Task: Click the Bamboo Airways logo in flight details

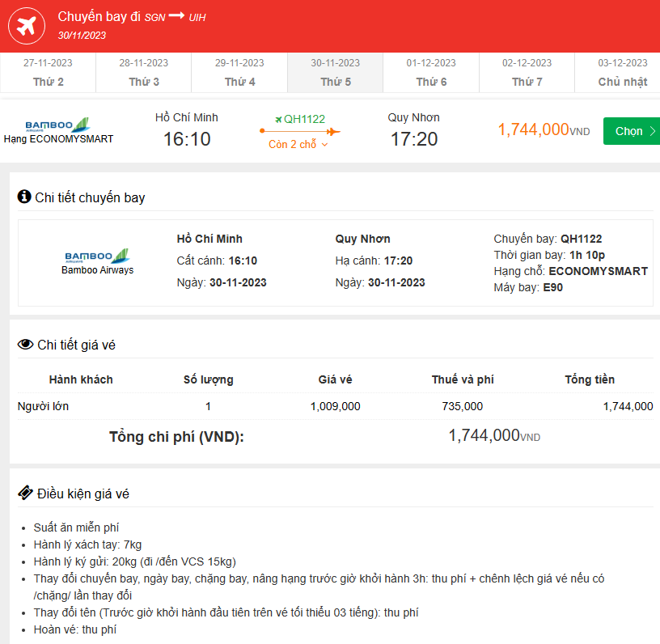Action: (x=97, y=256)
